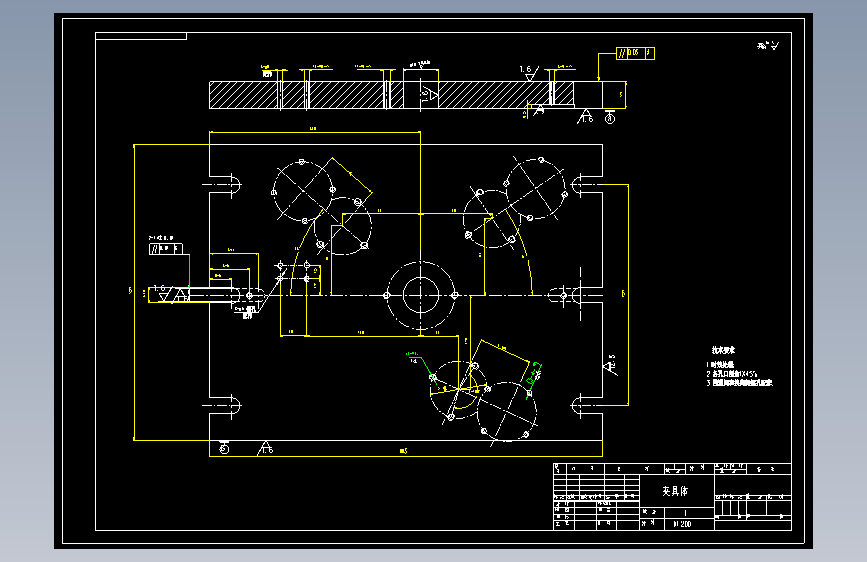Select the yellow parallelism tolerance frame above section view
Screen dimensions: 867x562
[x=635, y=53]
